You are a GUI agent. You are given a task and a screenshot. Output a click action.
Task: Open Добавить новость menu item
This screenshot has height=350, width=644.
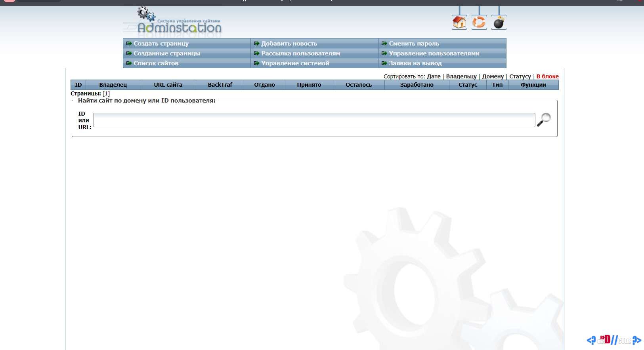click(x=289, y=44)
